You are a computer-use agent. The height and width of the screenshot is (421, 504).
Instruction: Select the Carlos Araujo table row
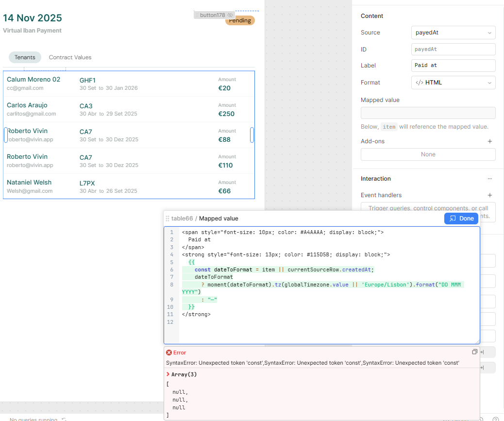pyautogui.click(x=129, y=109)
